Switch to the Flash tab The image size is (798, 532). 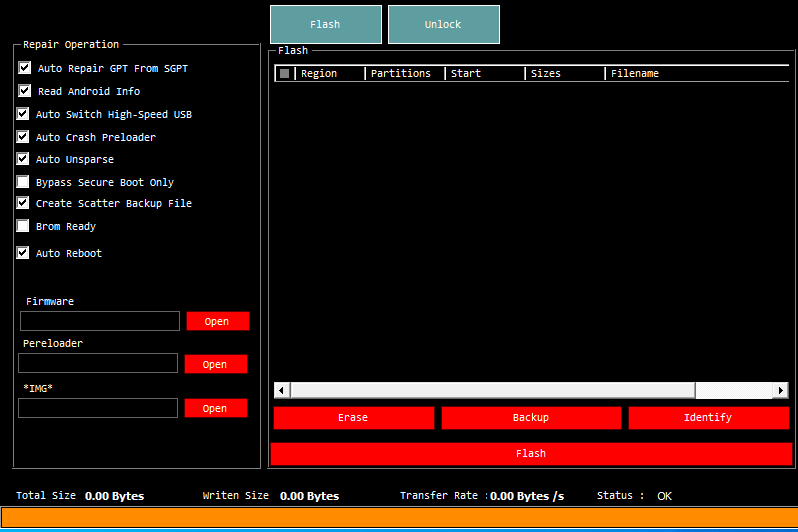pyautogui.click(x=326, y=24)
